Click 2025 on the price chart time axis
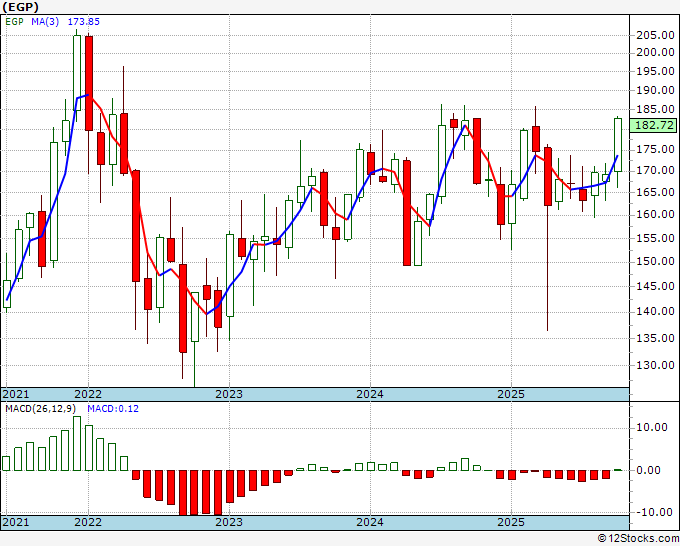This screenshot has height=546, width=680. [x=511, y=394]
